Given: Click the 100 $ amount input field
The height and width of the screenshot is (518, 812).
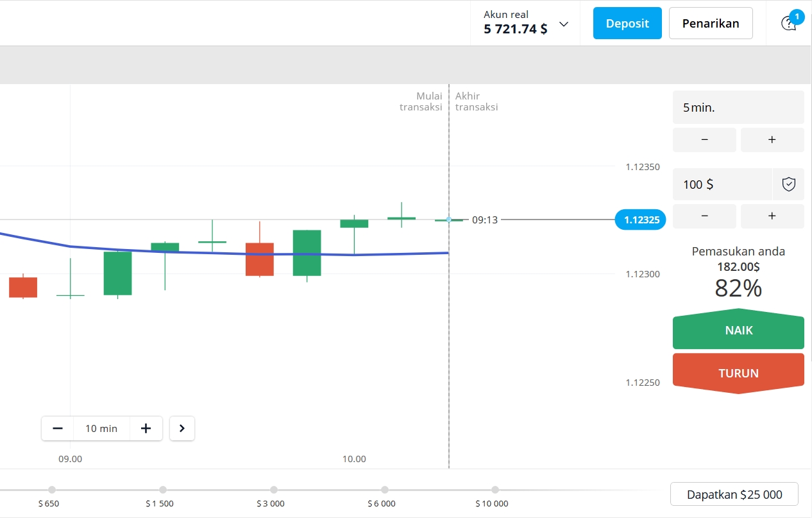Looking at the screenshot, I should [x=722, y=184].
